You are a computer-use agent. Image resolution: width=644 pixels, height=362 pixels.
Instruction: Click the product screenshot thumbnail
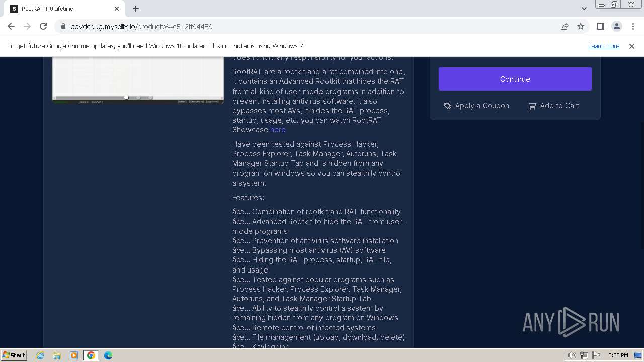pyautogui.click(x=138, y=80)
